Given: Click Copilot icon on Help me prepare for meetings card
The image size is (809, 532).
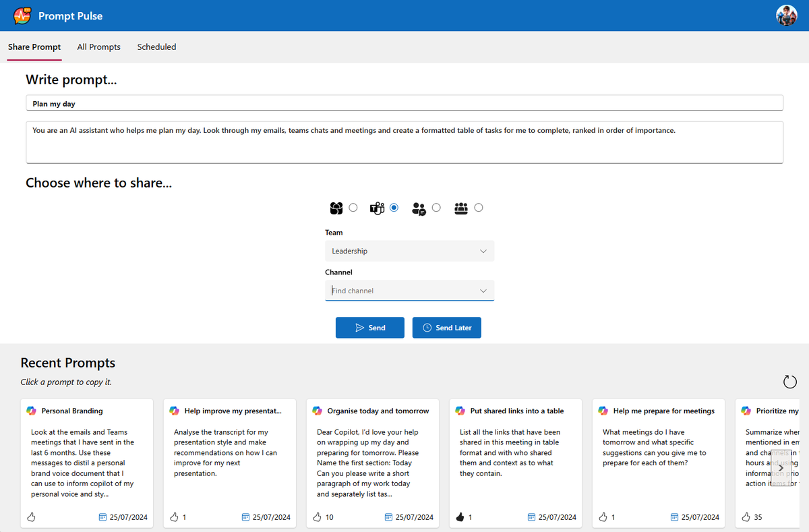Looking at the screenshot, I should (603, 411).
